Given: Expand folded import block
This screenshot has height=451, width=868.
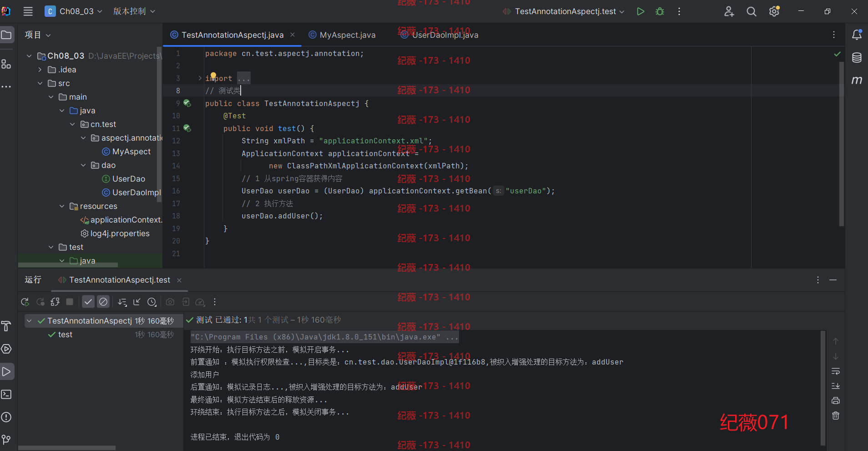Looking at the screenshot, I should tap(200, 78).
